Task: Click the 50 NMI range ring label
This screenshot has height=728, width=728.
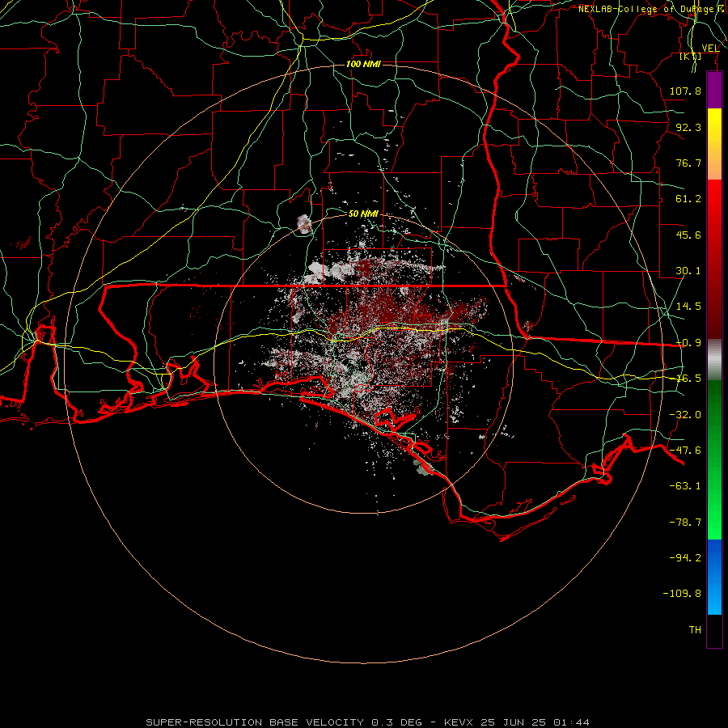Action: pyautogui.click(x=363, y=214)
